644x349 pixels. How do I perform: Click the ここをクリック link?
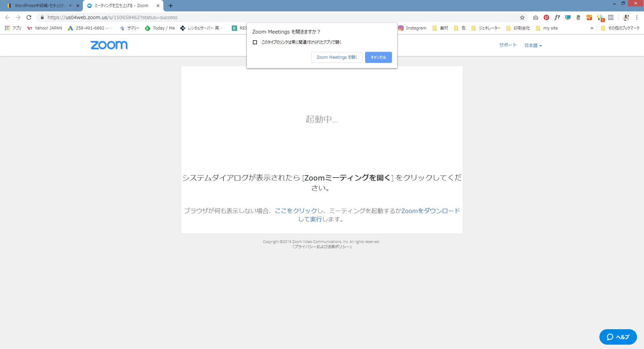[x=296, y=211]
